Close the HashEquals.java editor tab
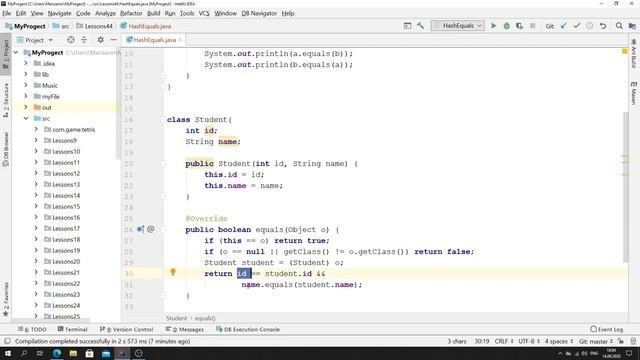This screenshot has width=640, height=360. pyautogui.click(x=180, y=40)
